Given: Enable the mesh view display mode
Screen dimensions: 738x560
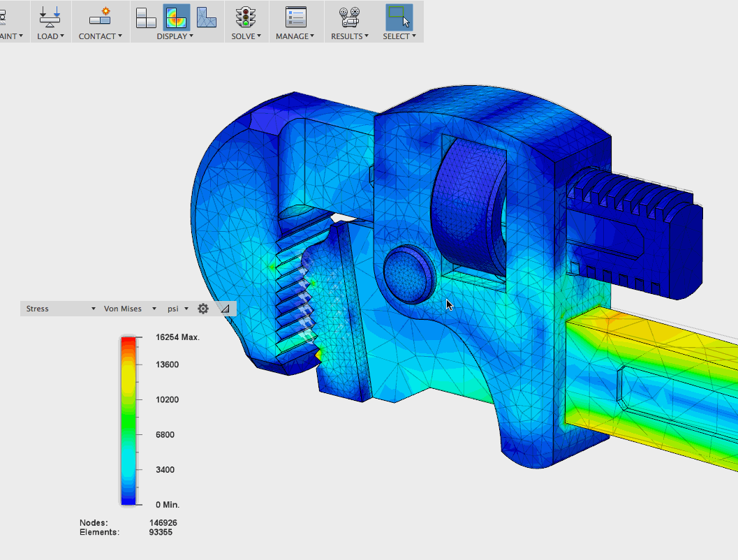Looking at the screenshot, I should (206, 17).
